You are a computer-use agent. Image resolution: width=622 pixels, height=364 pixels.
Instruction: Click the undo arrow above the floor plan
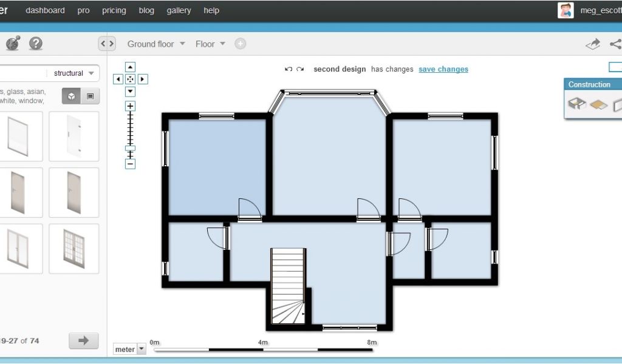[289, 69]
